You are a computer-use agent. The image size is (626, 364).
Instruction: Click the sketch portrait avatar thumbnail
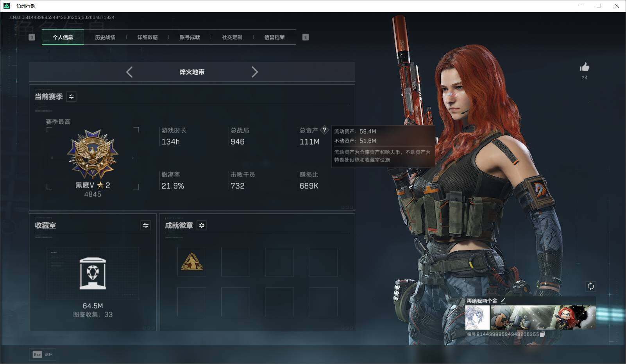pyautogui.click(x=478, y=318)
